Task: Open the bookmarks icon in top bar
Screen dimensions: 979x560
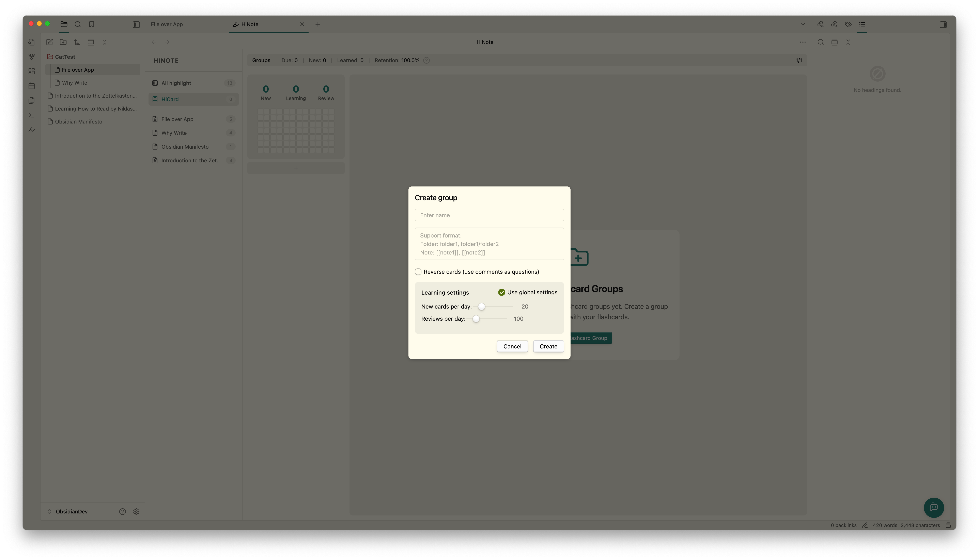Action: (92, 24)
